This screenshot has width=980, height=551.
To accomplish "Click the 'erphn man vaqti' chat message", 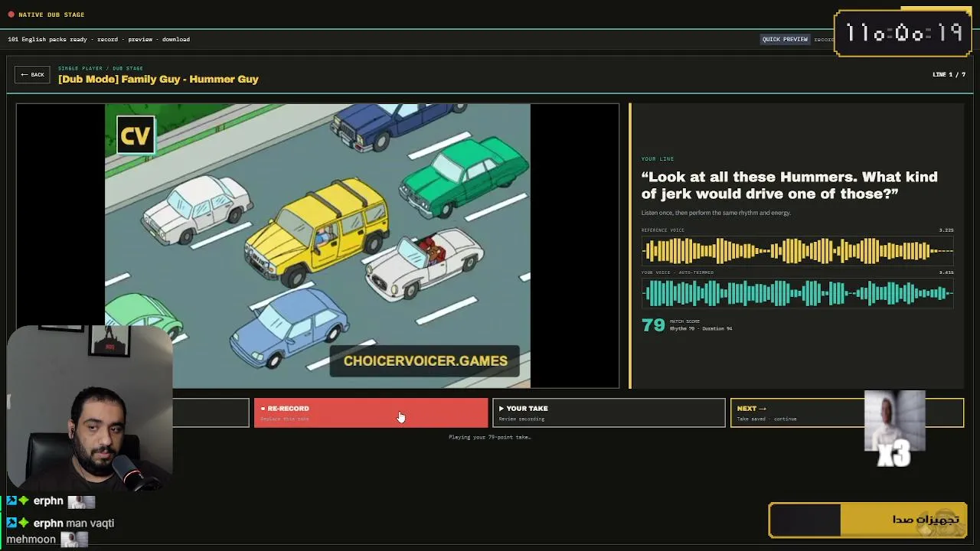I will coord(60,531).
